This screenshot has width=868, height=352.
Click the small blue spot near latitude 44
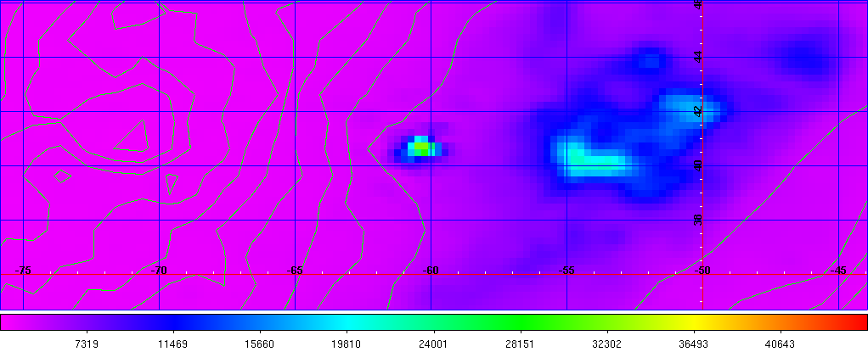650,60
